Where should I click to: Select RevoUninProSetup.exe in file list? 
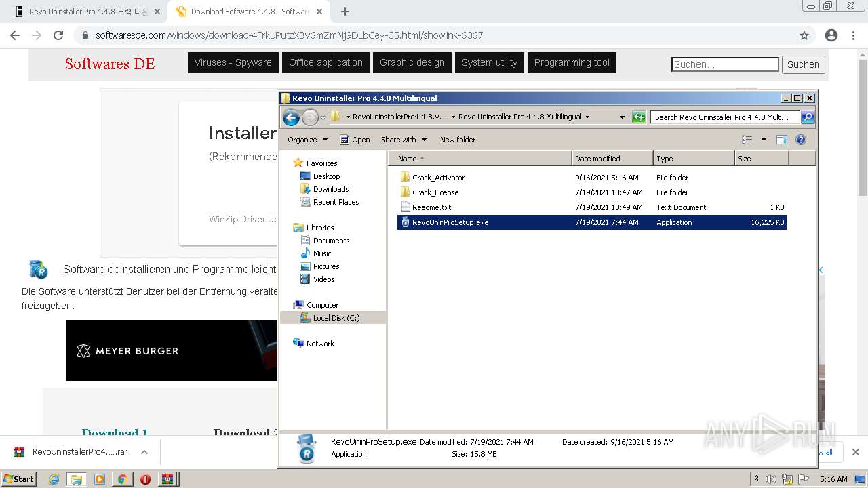(x=591, y=222)
